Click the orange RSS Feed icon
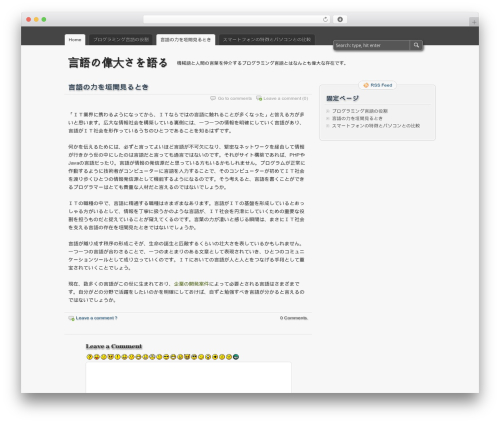 (x=366, y=85)
